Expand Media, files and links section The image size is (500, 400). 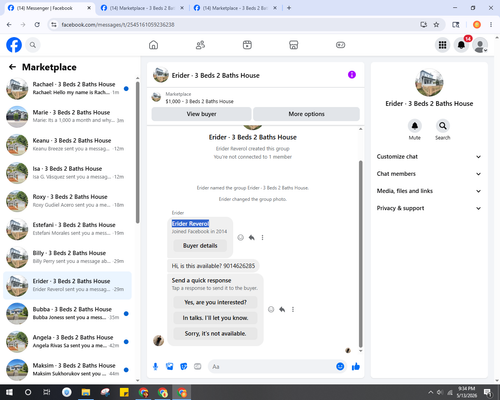[429, 191]
